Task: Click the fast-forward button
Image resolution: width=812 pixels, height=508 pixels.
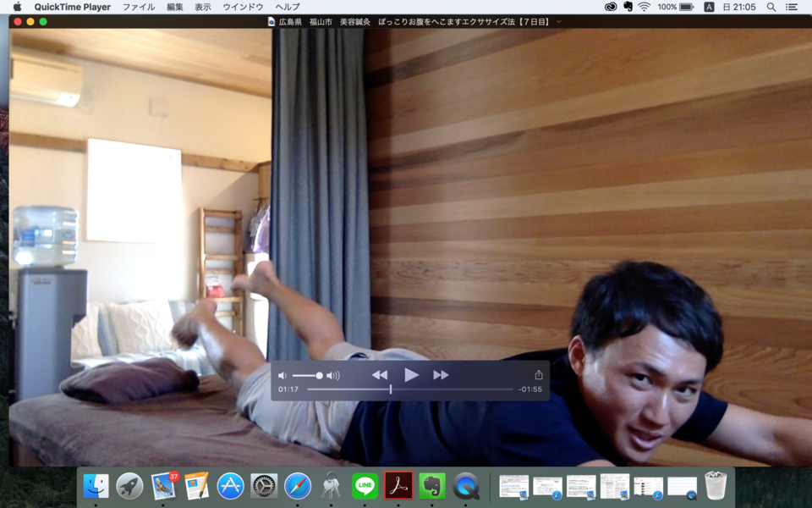Action: point(441,375)
